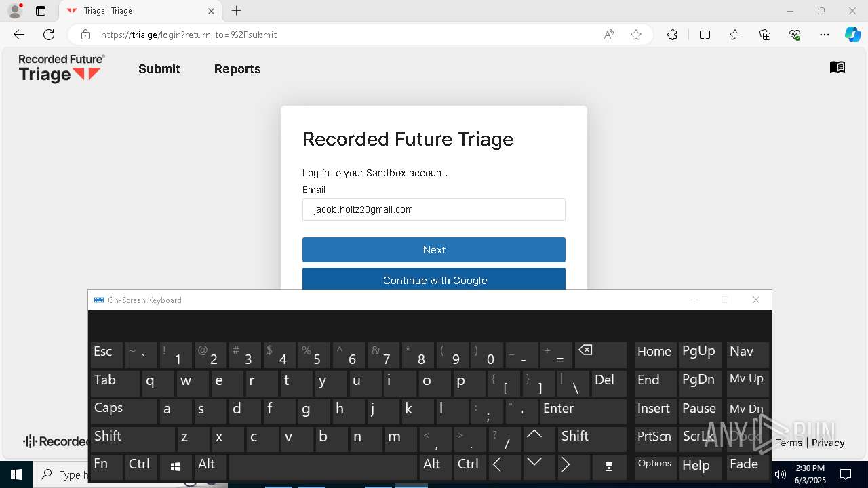Open the Privacy link
This screenshot has height=488, width=868.
pos(828,443)
